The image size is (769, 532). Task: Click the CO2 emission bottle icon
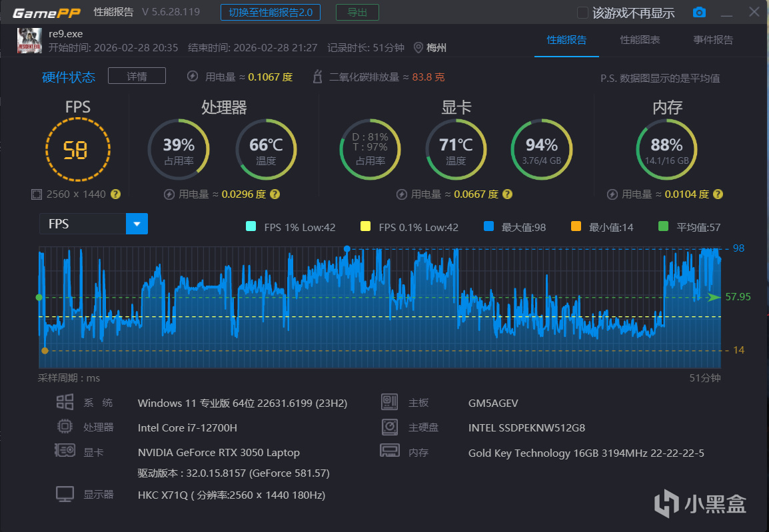[x=318, y=77]
